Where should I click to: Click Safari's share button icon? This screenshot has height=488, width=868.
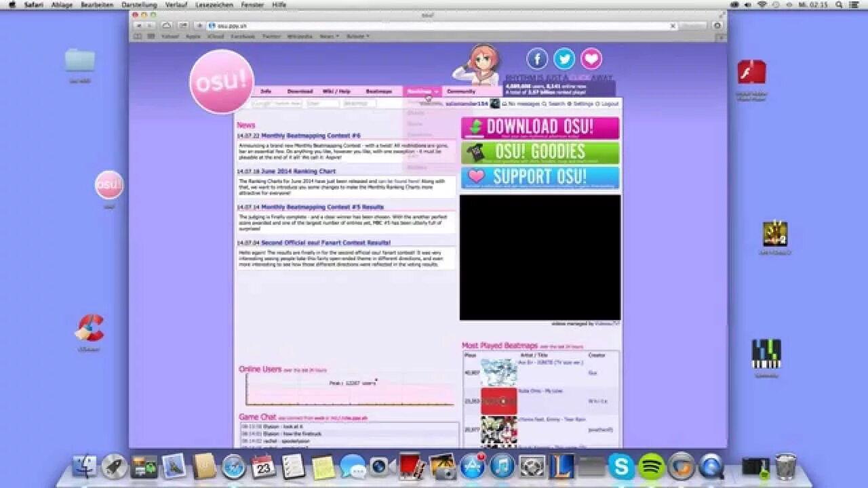tap(182, 26)
